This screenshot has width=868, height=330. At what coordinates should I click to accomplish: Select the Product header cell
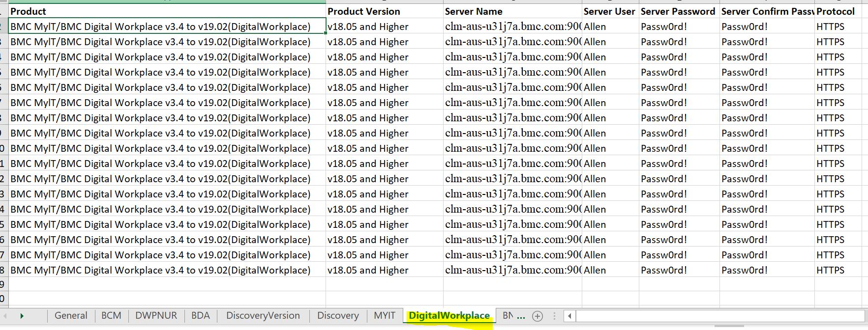click(167, 11)
